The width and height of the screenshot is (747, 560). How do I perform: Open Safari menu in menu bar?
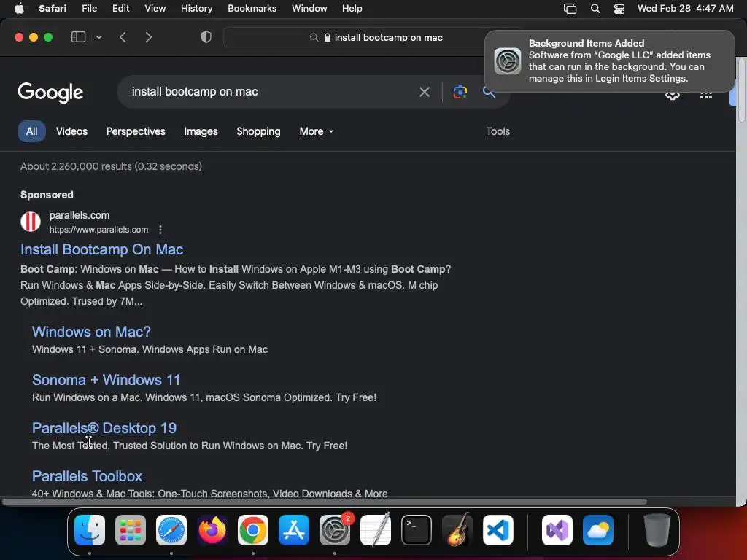tap(53, 9)
